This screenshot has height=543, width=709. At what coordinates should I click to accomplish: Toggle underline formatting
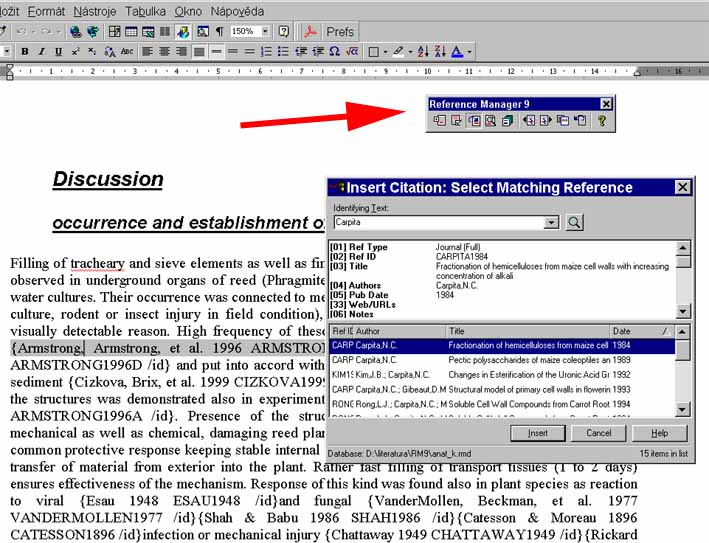point(58,52)
